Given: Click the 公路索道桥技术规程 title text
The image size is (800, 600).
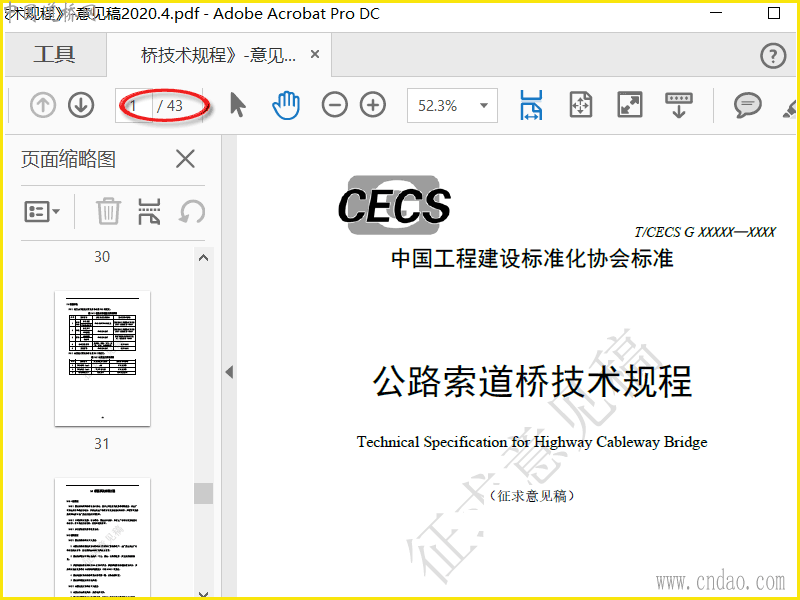Looking at the screenshot, I should [532, 382].
